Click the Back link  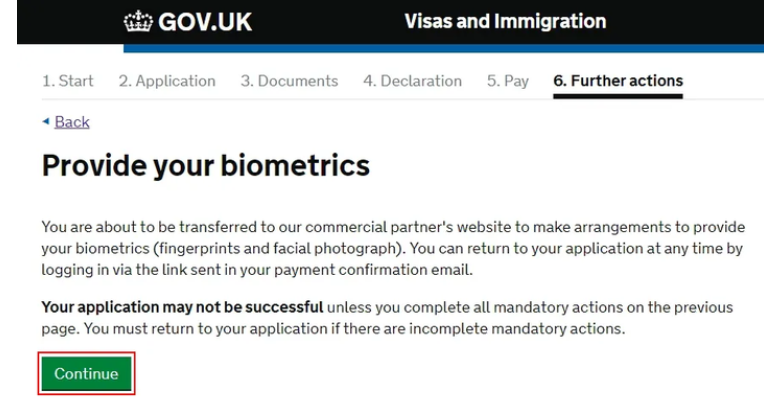pyautogui.click(x=72, y=122)
